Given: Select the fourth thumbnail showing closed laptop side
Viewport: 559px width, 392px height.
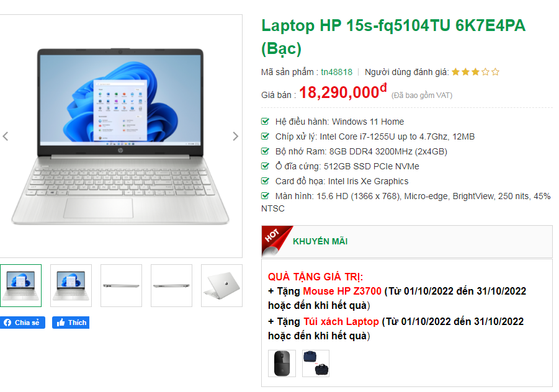Looking at the screenshot, I should [171, 285].
